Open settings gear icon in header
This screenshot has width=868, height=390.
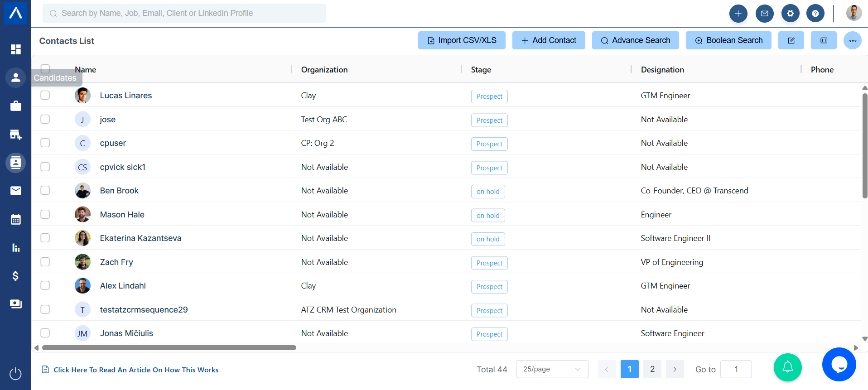(x=790, y=14)
